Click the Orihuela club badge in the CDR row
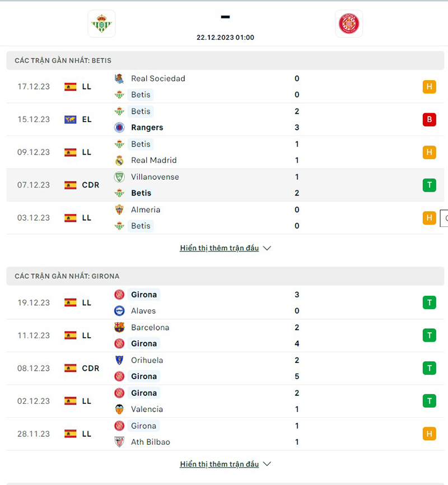Screen dimensions: 448x485 (x=120, y=360)
